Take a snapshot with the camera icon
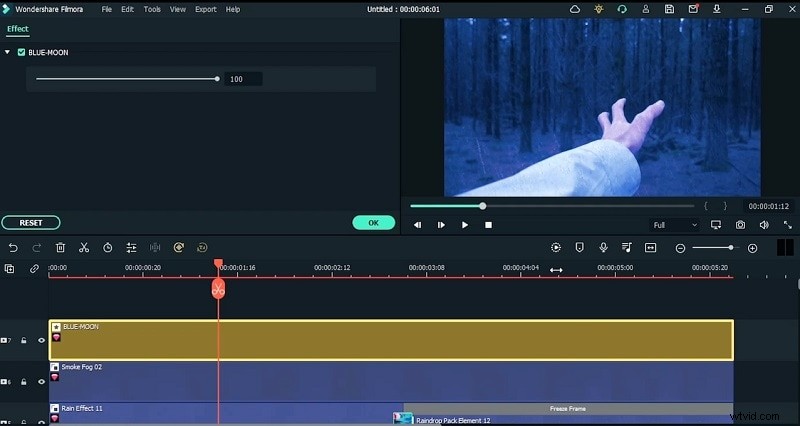800x426 pixels. pyautogui.click(x=740, y=225)
